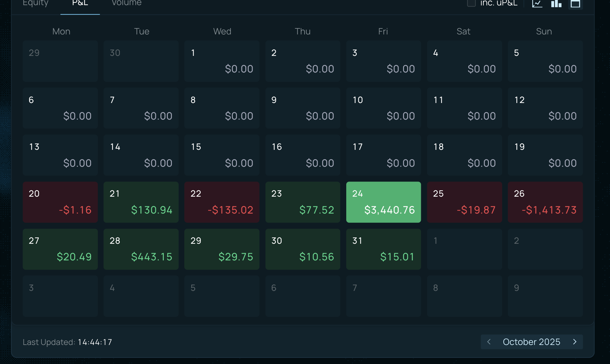Screen dimensions: 610x364
Task: Click the day 1 cell showing $0.00
Action: click(x=222, y=61)
